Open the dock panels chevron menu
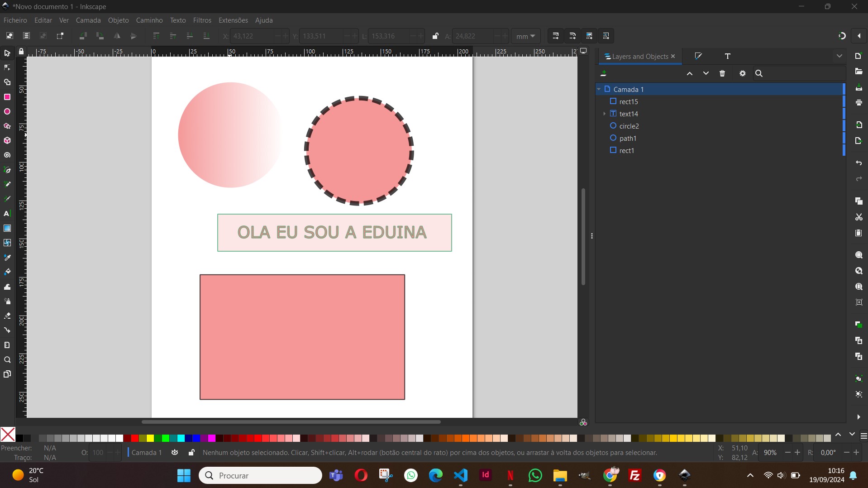Viewport: 868px width, 488px height. (x=839, y=56)
